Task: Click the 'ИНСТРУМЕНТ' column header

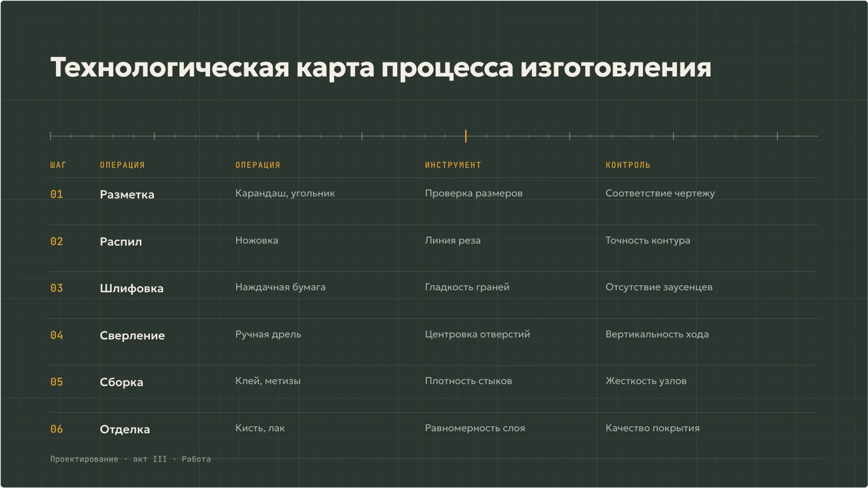Action: [x=453, y=165]
